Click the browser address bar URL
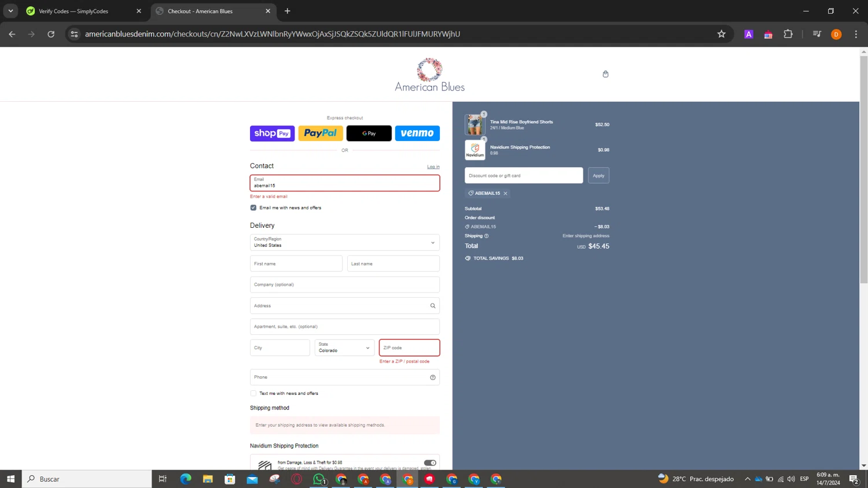868x488 pixels. click(x=273, y=34)
